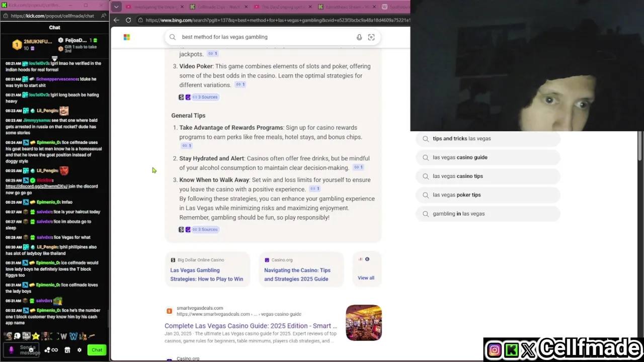Switch to the DayZ sniping YouTube tab
Image resolution: width=644 pixels, height=362 pixels.
(283, 7)
